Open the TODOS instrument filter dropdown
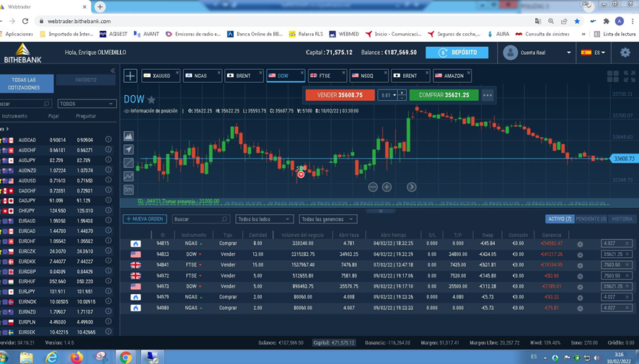Screen dimensions: 639x364 (x=87, y=104)
